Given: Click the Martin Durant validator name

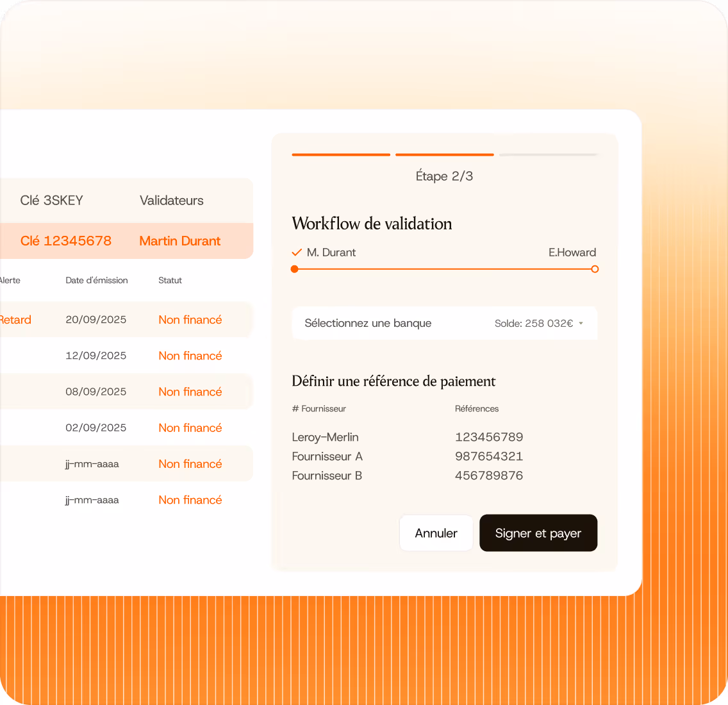Looking at the screenshot, I should click(179, 240).
